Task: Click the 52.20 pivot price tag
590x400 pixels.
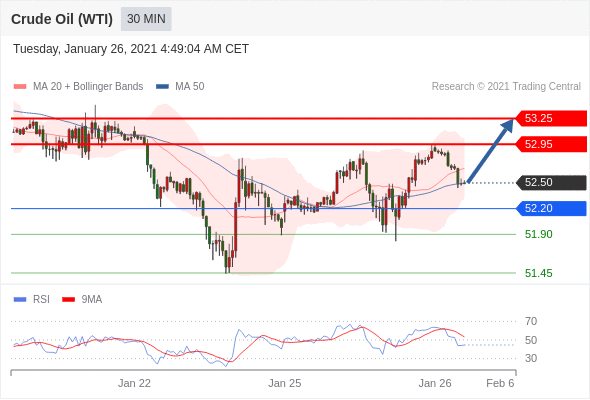Action: 550,208
